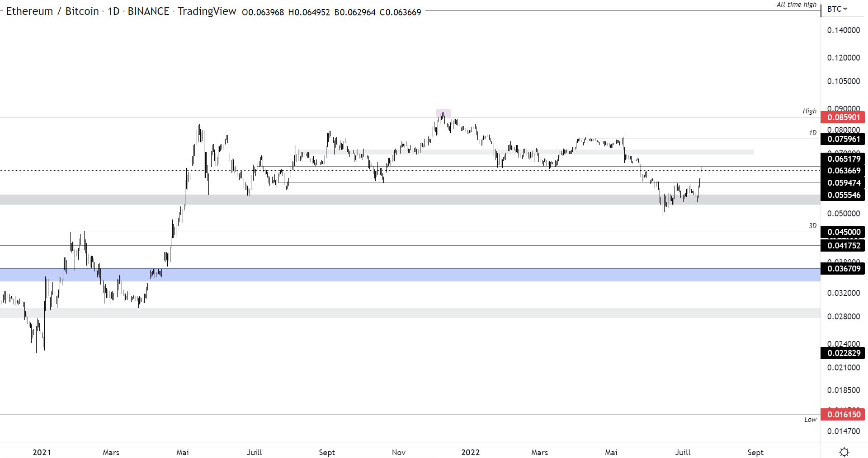Image resolution: width=868 pixels, height=458 pixels.
Task: Click the 1D interval in the title
Action: [x=113, y=11]
